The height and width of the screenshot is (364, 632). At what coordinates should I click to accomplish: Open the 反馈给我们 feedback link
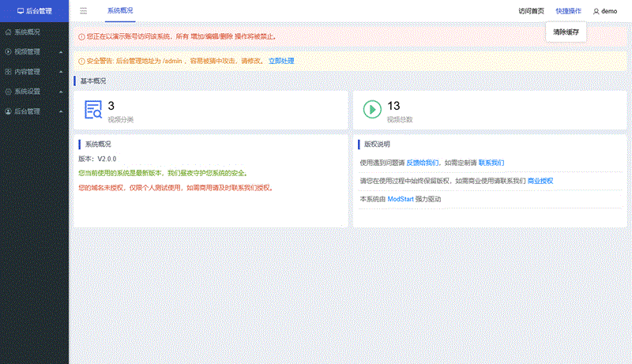point(423,163)
